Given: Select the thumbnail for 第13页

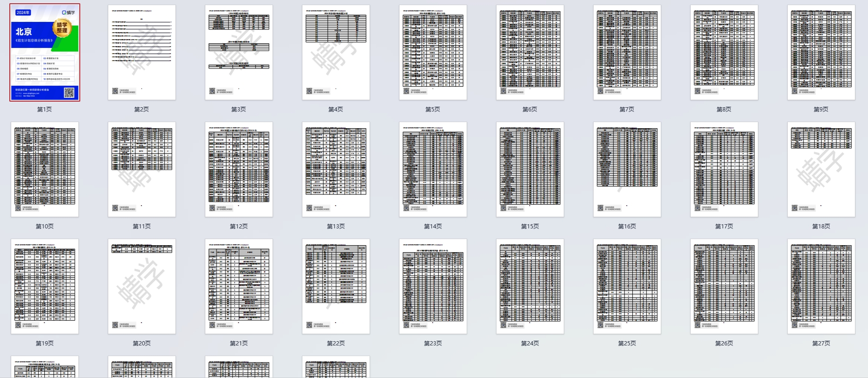Looking at the screenshot, I should click(x=336, y=170).
